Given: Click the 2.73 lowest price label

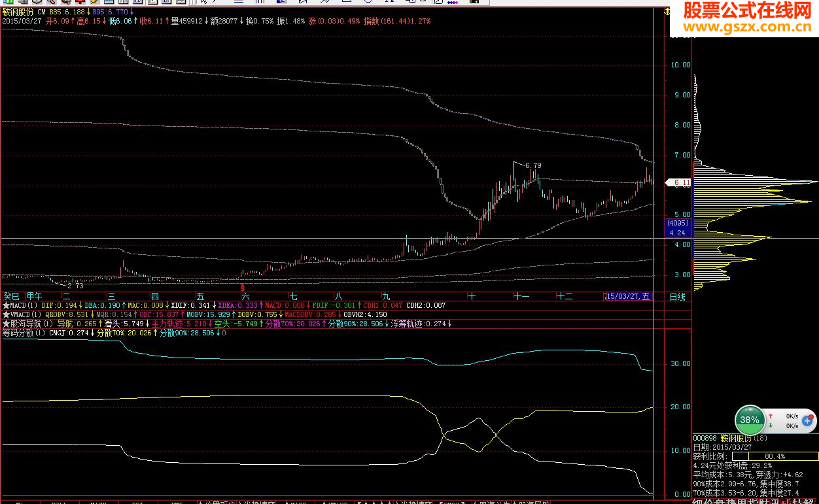Looking at the screenshot, I should click(x=76, y=286).
